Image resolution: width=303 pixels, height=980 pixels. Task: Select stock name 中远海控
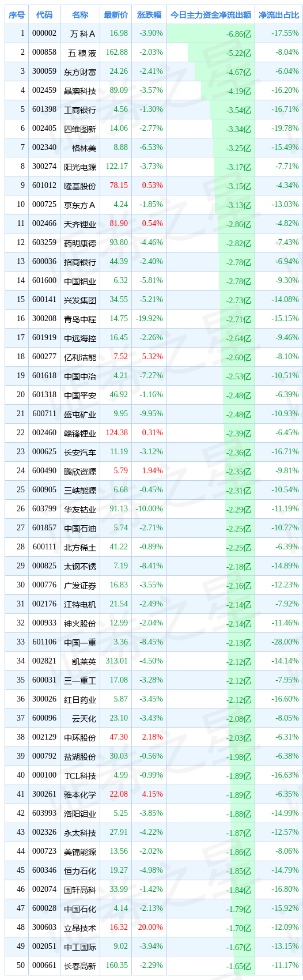[x=80, y=338]
